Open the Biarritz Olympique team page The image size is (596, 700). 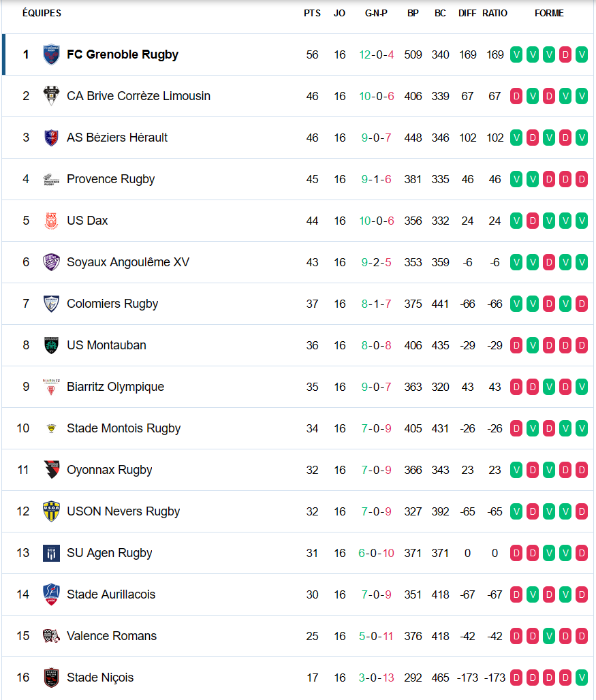pyautogui.click(x=116, y=387)
